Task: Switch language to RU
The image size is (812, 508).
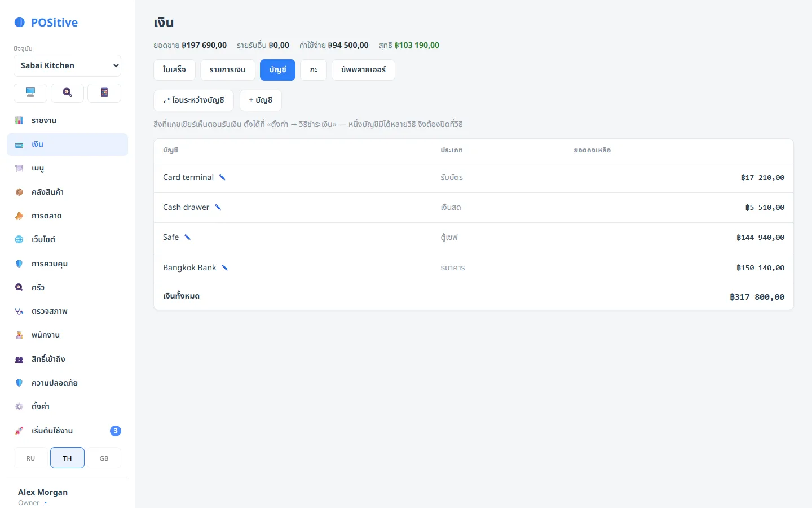Action: pos(30,458)
